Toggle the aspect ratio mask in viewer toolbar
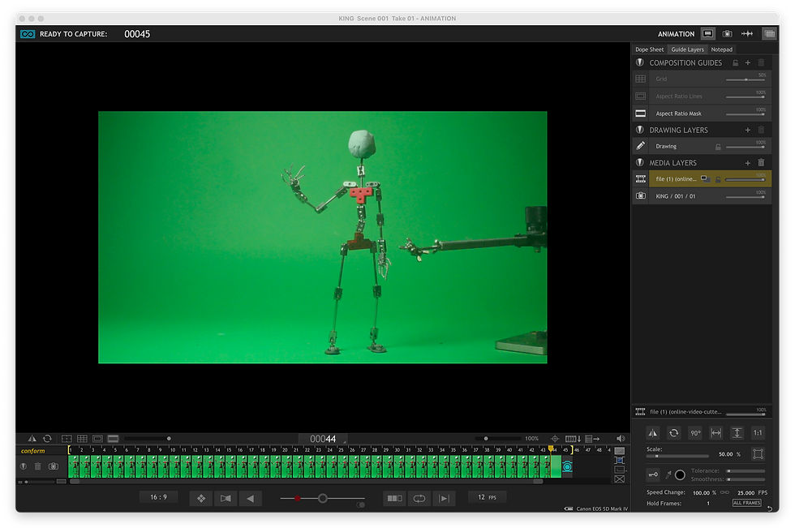The width and height of the screenshot is (795, 532). [113, 439]
